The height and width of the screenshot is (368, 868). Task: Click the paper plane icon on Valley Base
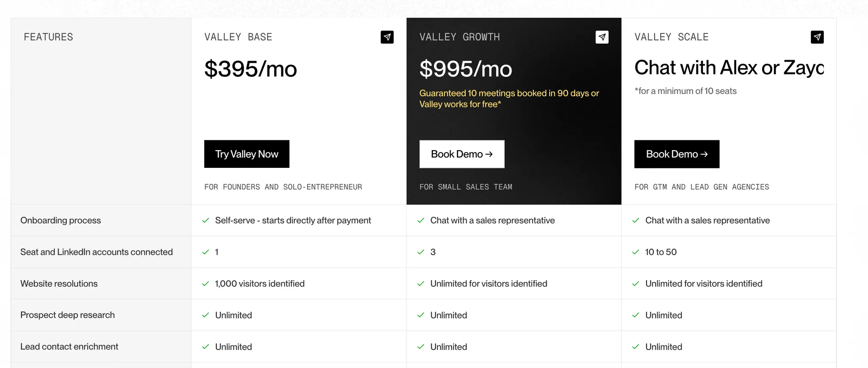(387, 37)
